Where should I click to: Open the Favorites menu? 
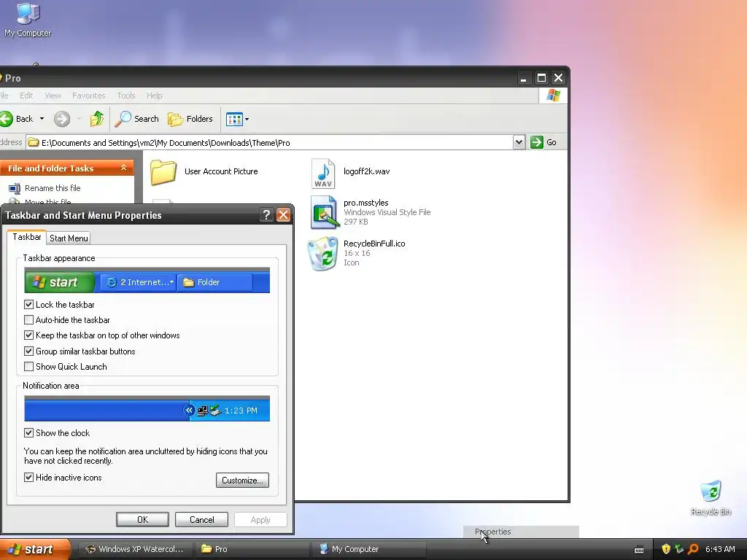[x=88, y=96]
